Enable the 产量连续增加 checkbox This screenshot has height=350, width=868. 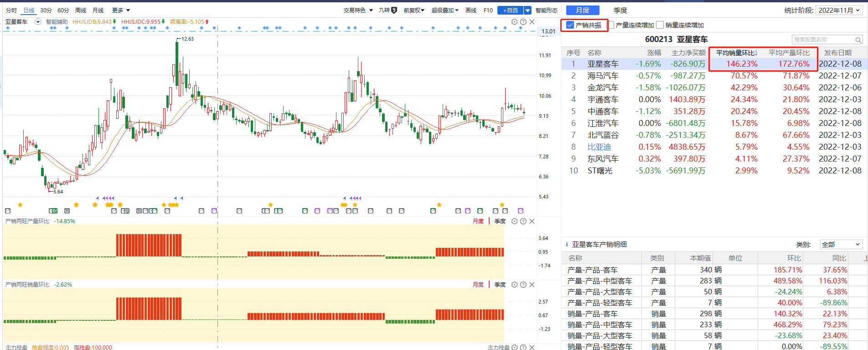coord(610,25)
